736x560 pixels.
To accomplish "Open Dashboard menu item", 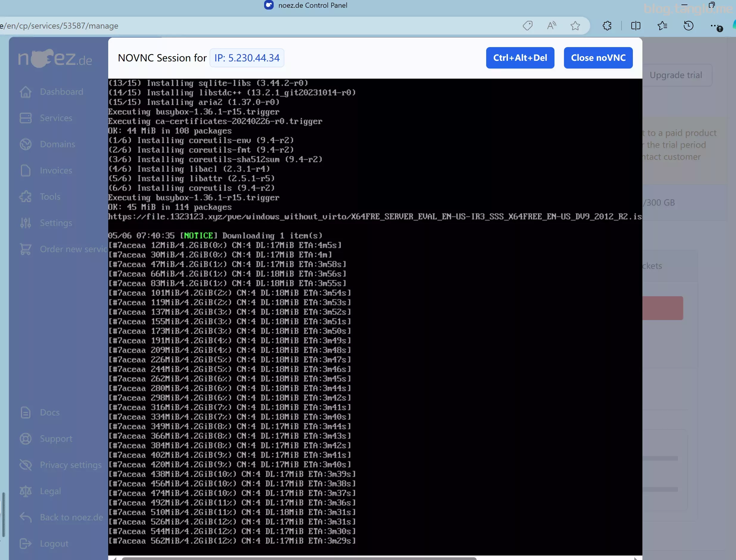I will coord(62,92).
